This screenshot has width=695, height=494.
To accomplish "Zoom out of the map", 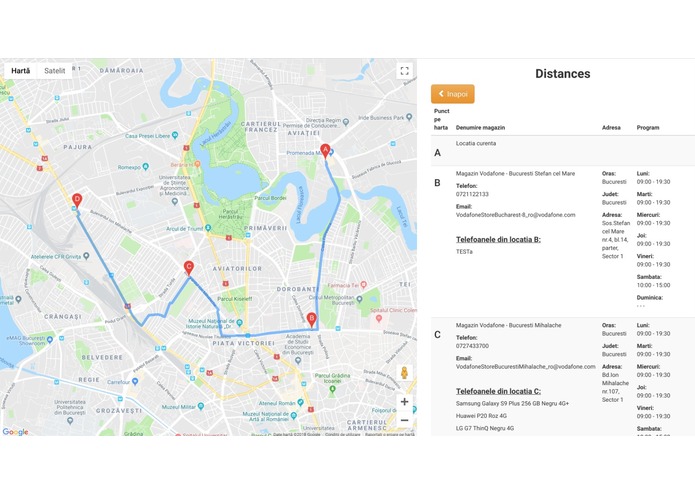I will tap(404, 420).
